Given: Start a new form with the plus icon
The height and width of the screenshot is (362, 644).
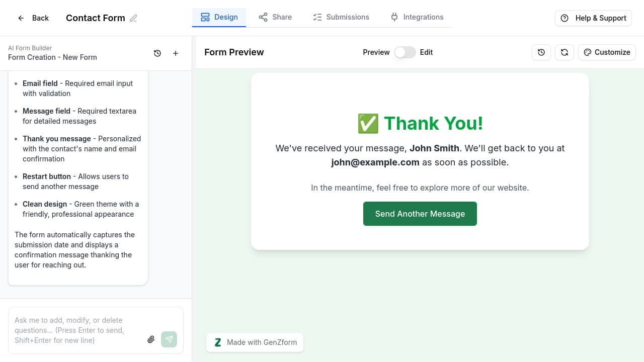Looking at the screenshot, I should (175, 53).
